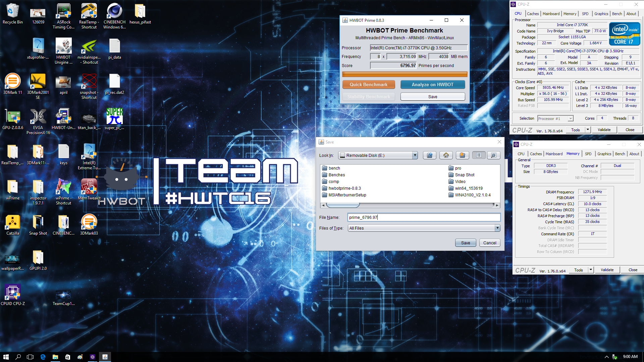Cancel the Save dialog
The width and height of the screenshot is (644, 362).
coord(490,243)
